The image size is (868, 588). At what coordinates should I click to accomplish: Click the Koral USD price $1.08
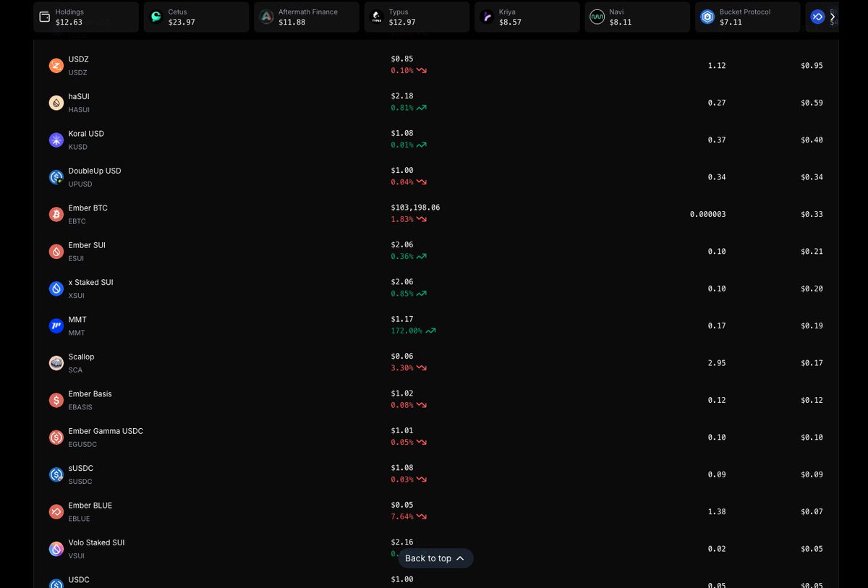(402, 133)
